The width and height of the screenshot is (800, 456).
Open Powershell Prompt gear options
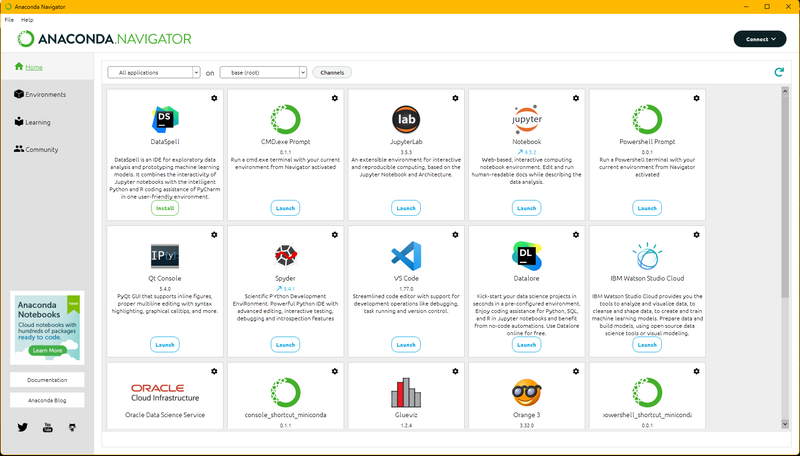pyautogui.click(x=696, y=98)
